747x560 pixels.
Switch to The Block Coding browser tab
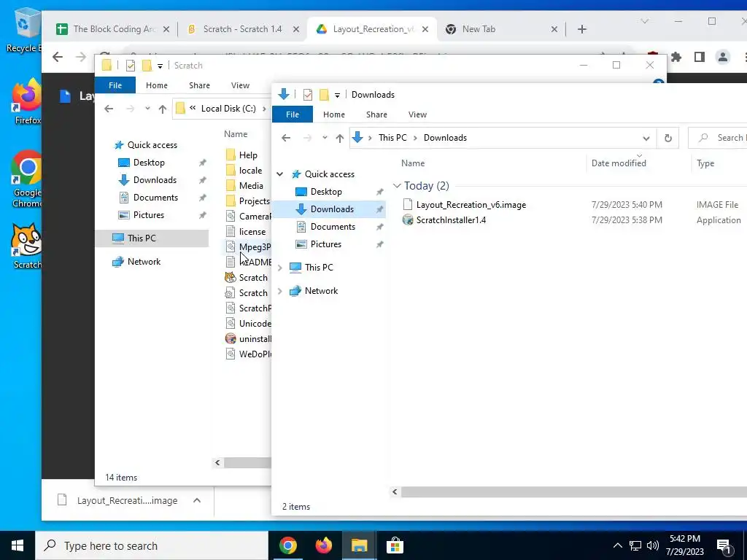click(x=113, y=29)
